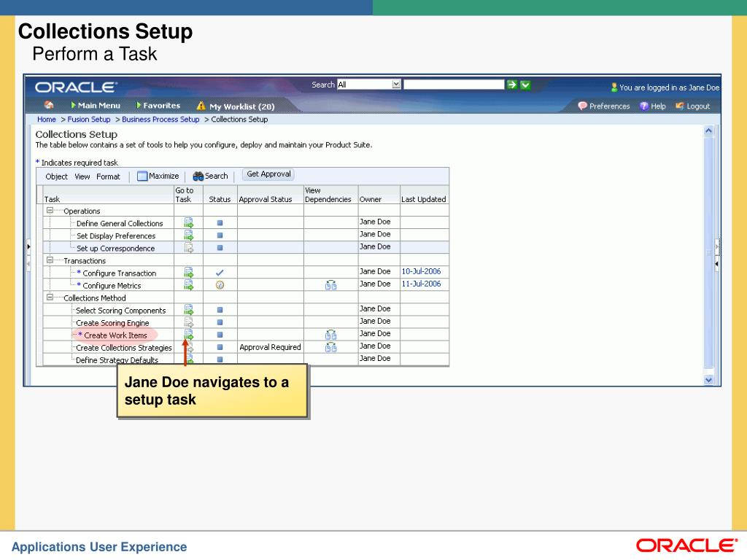Click the scroll up arrow of page scrollbar
The width and height of the screenshot is (747, 560).
[708, 131]
